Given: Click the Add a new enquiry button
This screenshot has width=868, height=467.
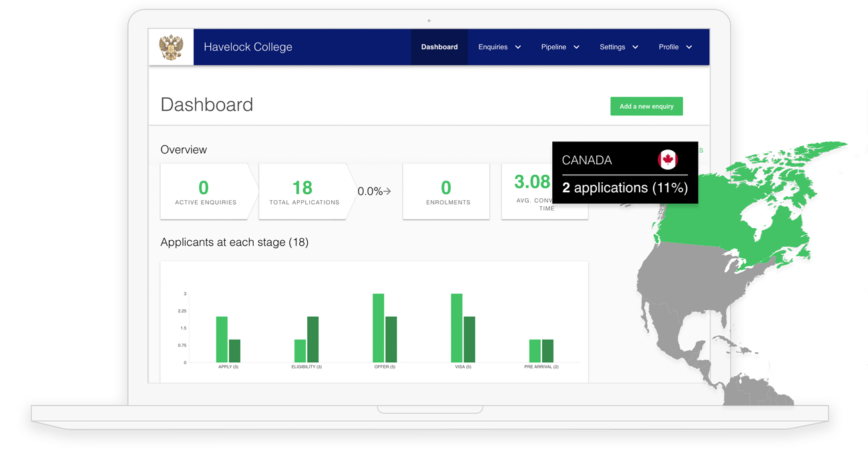Looking at the screenshot, I should 646,106.
